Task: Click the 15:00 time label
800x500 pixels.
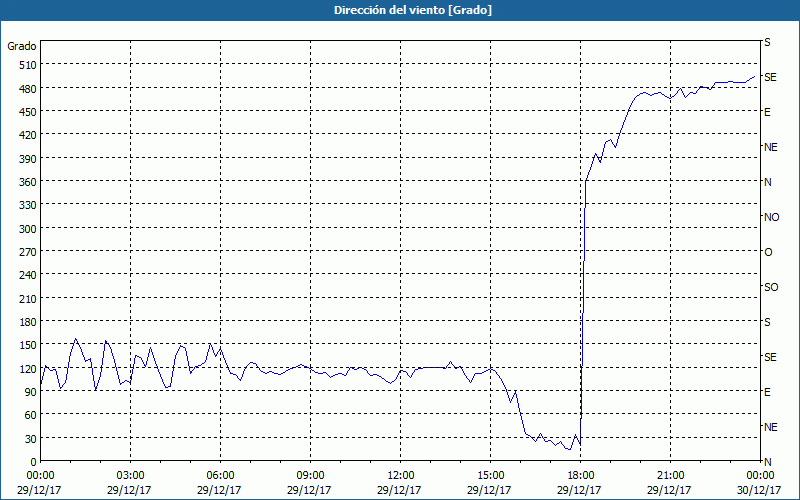Action: (x=490, y=476)
